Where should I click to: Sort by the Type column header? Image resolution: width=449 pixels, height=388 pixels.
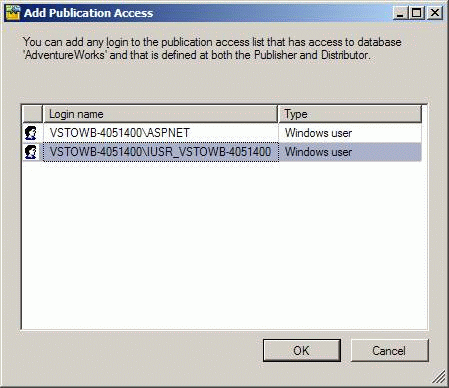(350, 114)
